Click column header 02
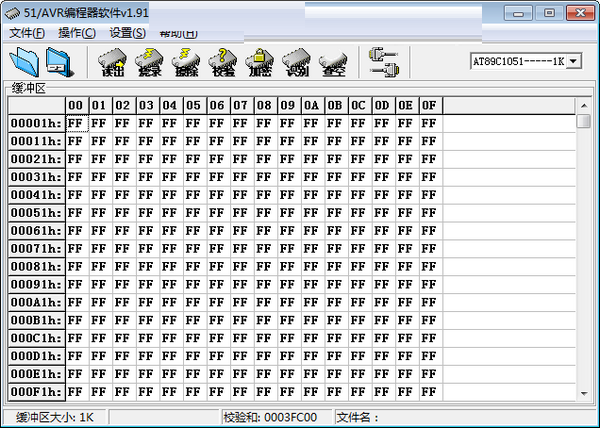The width and height of the screenshot is (600, 428). 124,106
